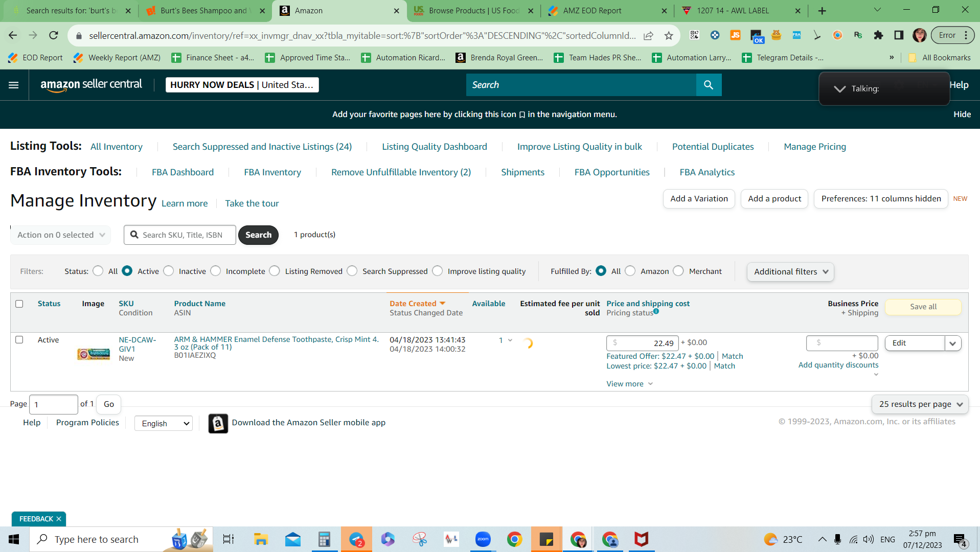The height and width of the screenshot is (552, 980).
Task: Switch to the 1207 14 - AWL LABEL tab
Action: point(741,11)
